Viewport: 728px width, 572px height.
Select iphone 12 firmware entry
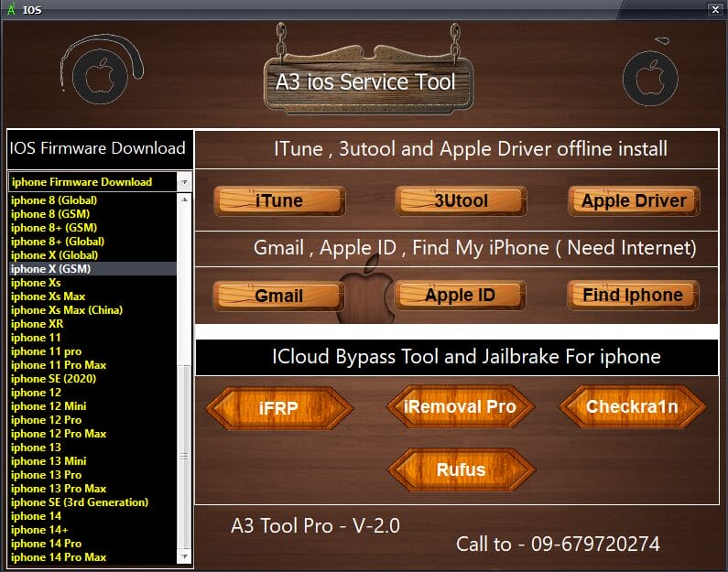pos(92,393)
